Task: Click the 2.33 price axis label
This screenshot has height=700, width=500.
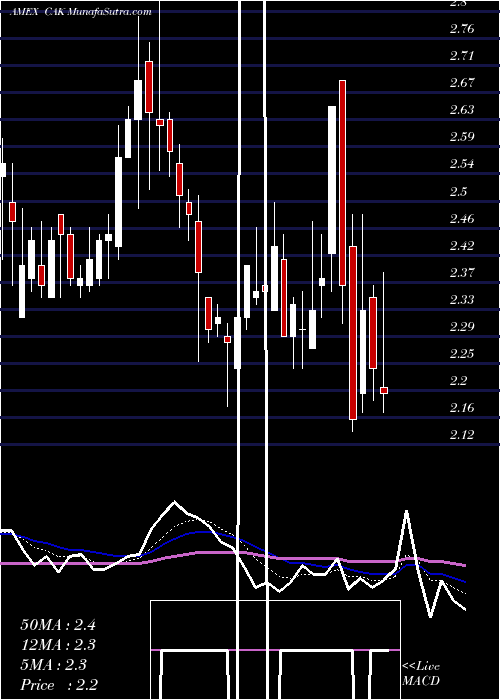Action: (462, 300)
